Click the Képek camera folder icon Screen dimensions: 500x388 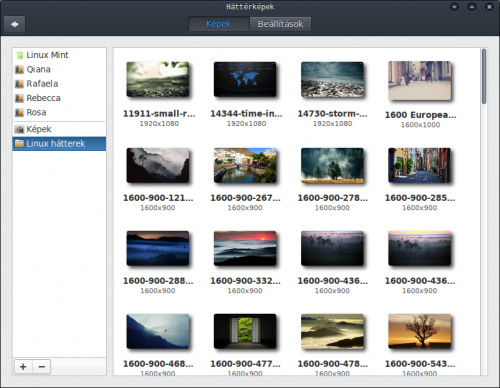point(19,129)
